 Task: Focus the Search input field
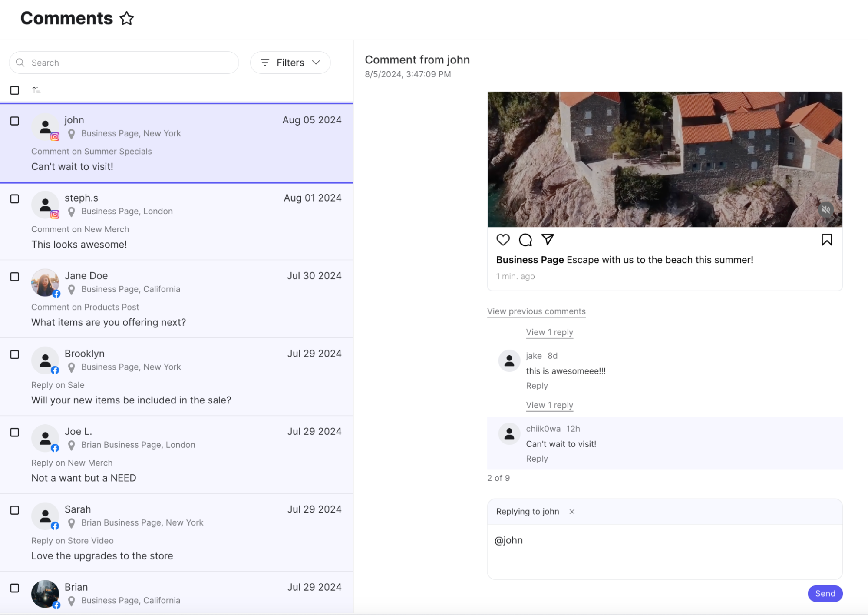click(124, 63)
